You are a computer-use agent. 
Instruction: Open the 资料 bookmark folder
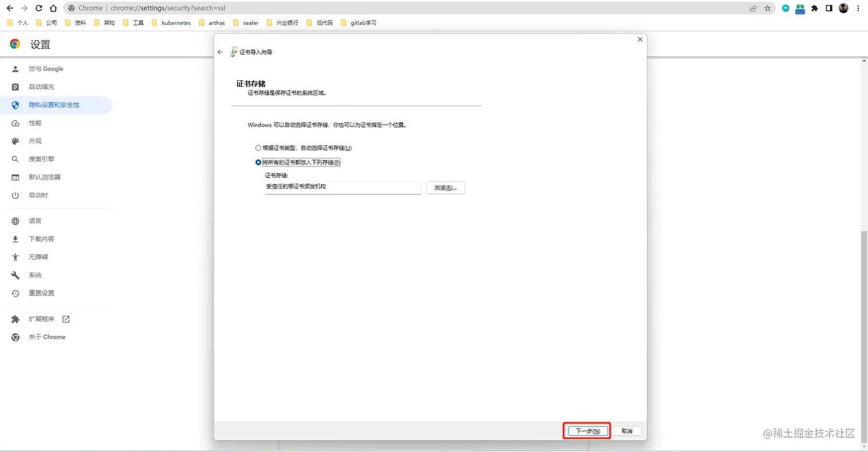(75, 23)
